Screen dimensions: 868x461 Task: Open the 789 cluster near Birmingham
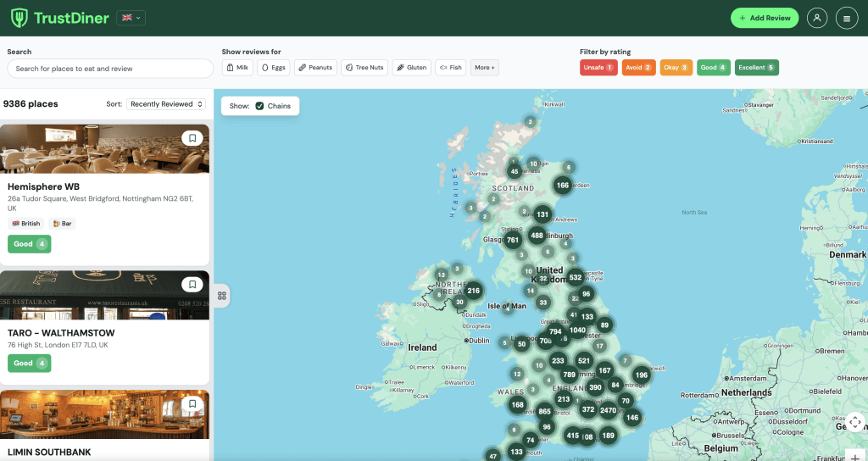(569, 375)
